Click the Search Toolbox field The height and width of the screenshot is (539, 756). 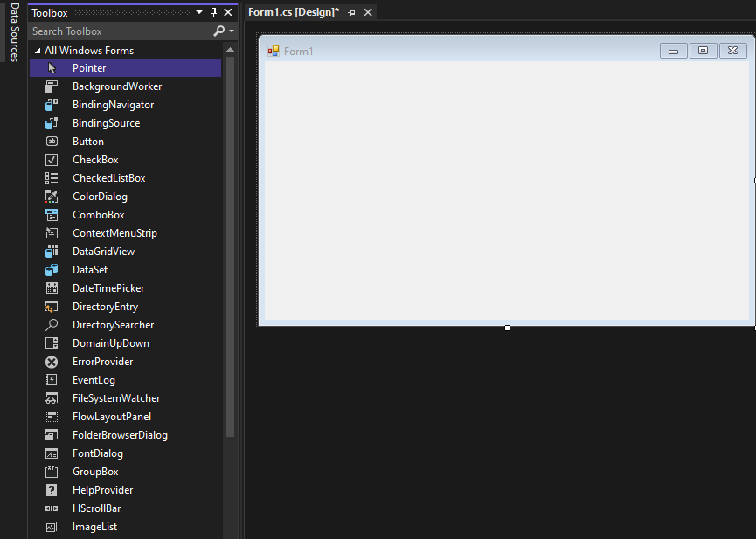coord(121,31)
